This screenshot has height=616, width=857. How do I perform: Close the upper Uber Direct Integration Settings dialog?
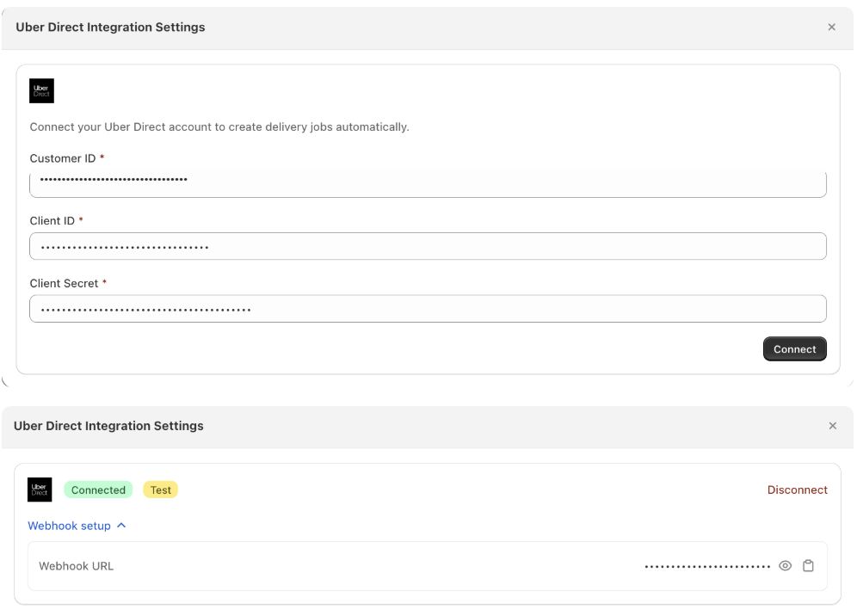pos(832,28)
